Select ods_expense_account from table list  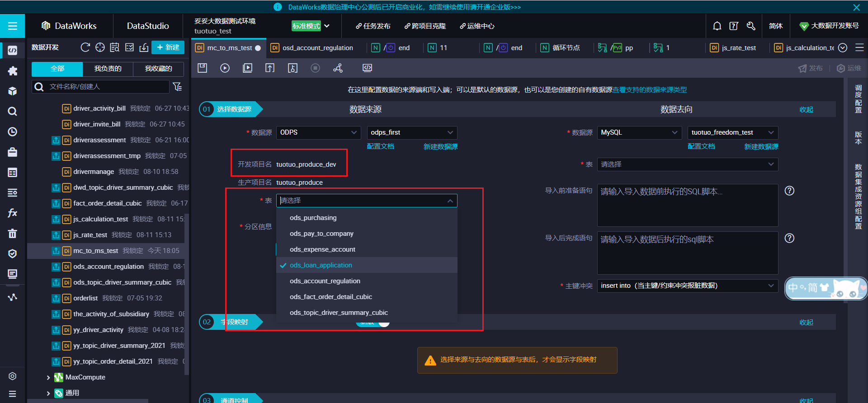pos(367,249)
